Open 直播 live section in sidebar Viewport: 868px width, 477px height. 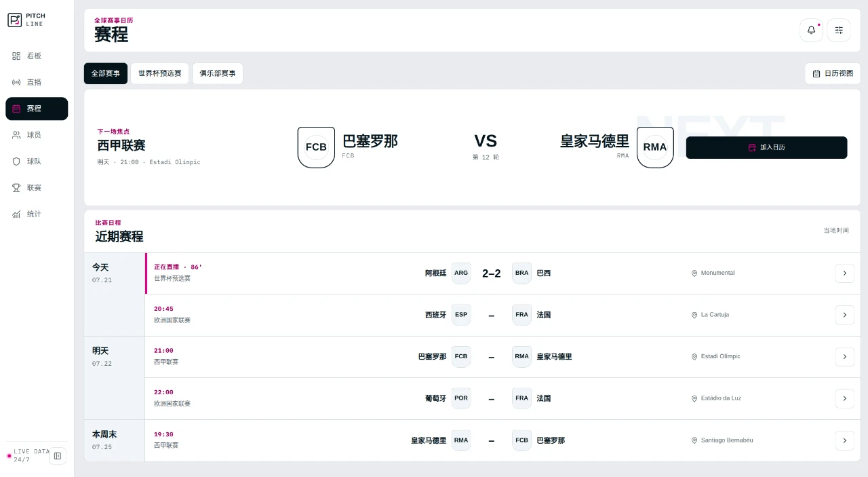click(37, 82)
